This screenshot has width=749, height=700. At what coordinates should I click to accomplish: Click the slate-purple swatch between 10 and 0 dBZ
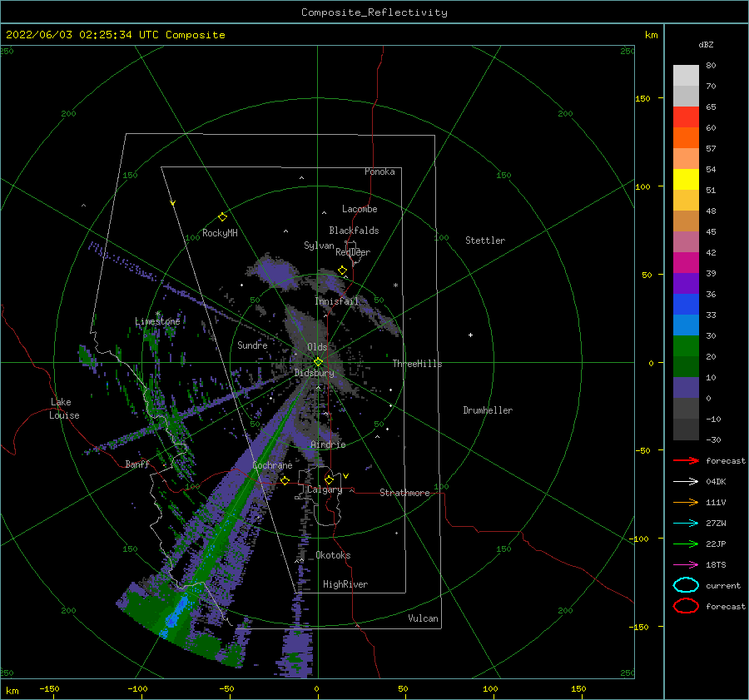[x=686, y=387]
